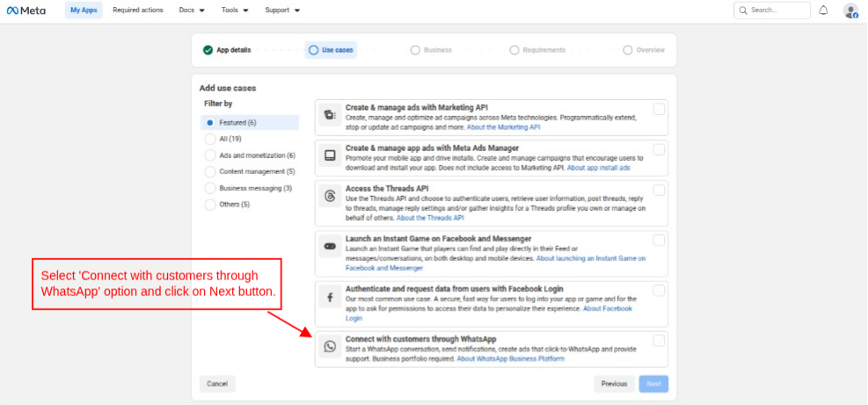
Task: Go to the App details step
Action: [x=227, y=50]
